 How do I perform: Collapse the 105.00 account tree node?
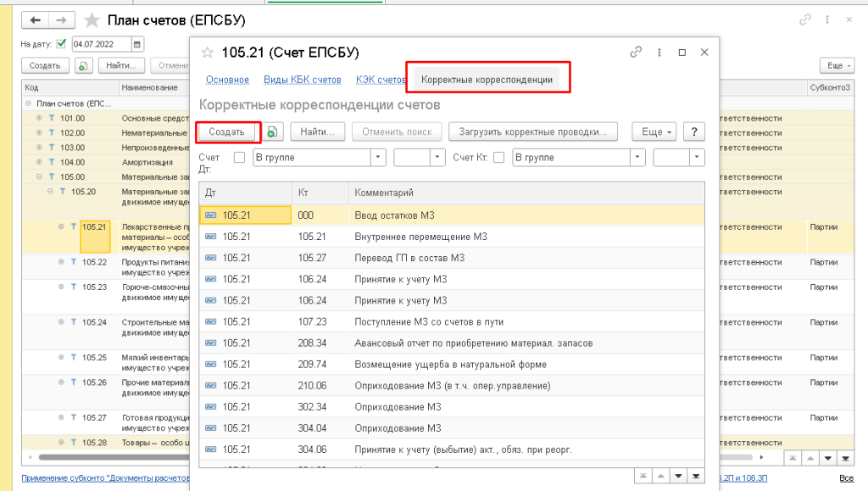coord(39,176)
